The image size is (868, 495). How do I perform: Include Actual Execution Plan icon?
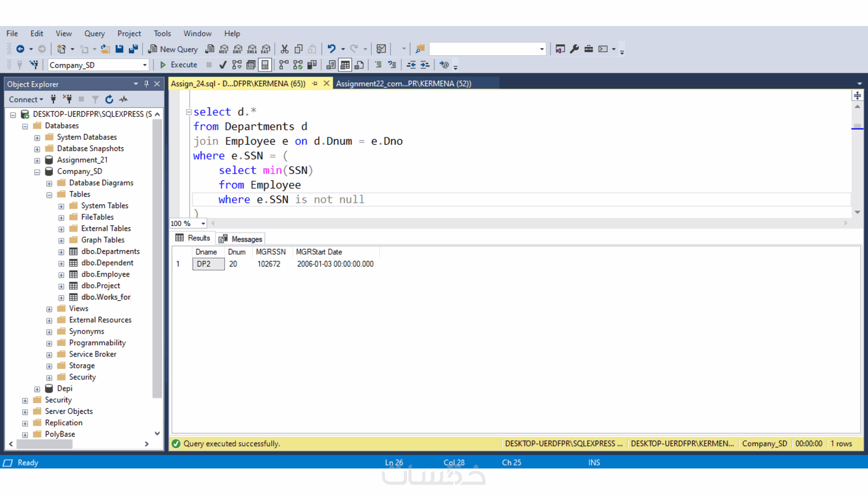point(284,65)
